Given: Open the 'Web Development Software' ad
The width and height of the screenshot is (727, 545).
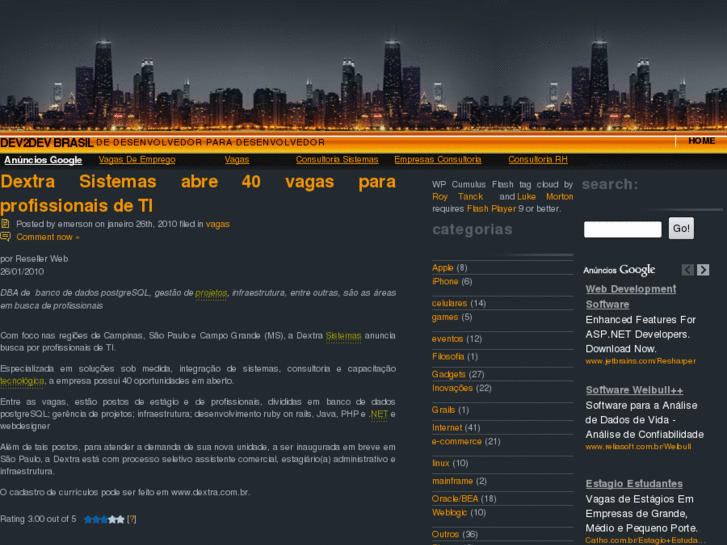Looking at the screenshot, I should [631, 296].
